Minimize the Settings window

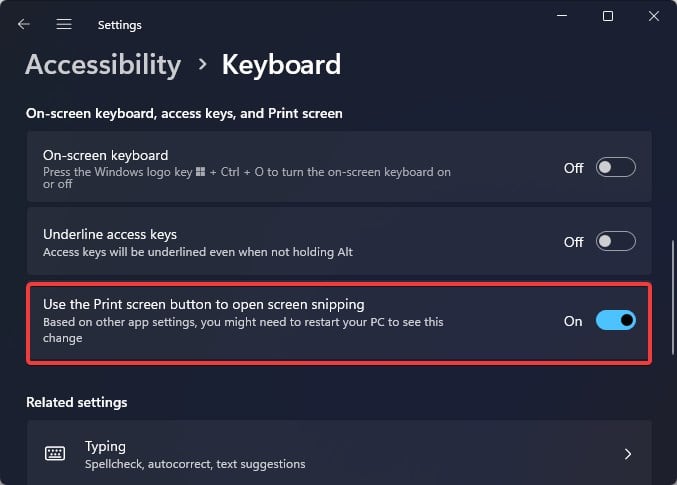click(x=562, y=16)
